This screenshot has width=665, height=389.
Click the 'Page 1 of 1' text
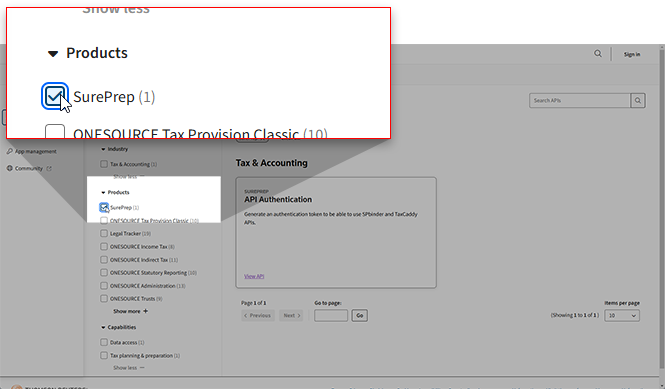coord(254,303)
